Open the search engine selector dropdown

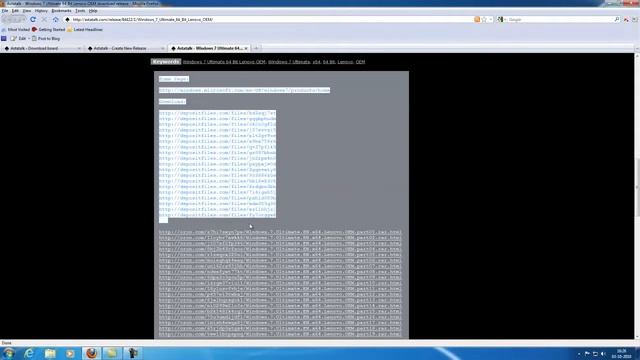point(502,19)
